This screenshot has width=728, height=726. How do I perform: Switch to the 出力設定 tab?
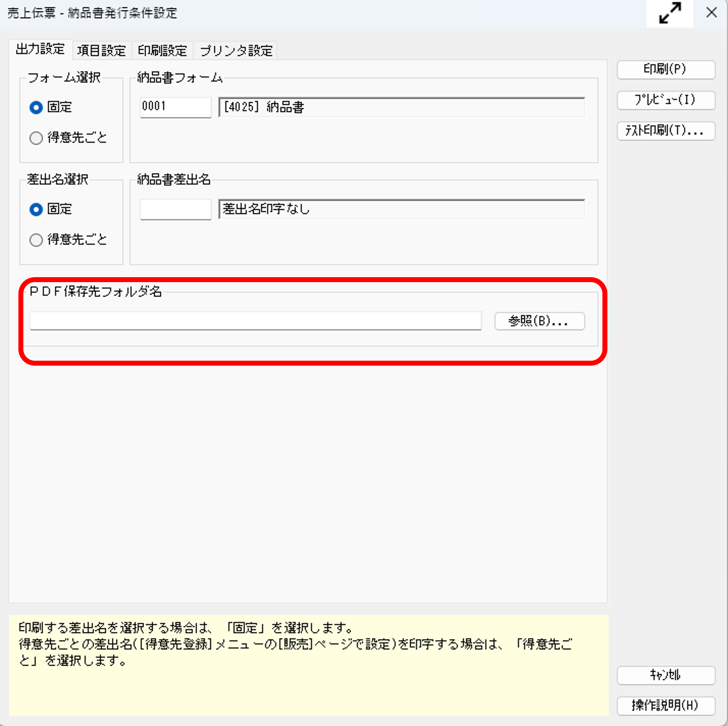click(x=40, y=50)
